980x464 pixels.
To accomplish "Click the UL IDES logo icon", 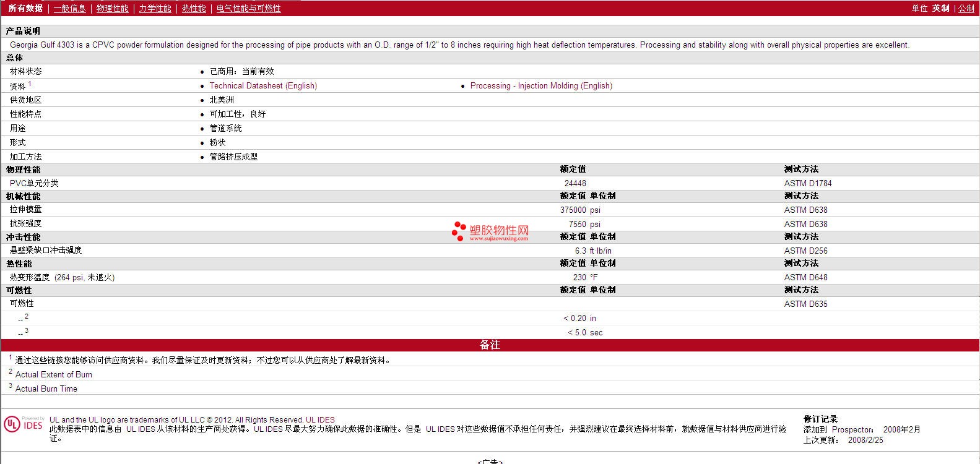I will tap(24, 424).
